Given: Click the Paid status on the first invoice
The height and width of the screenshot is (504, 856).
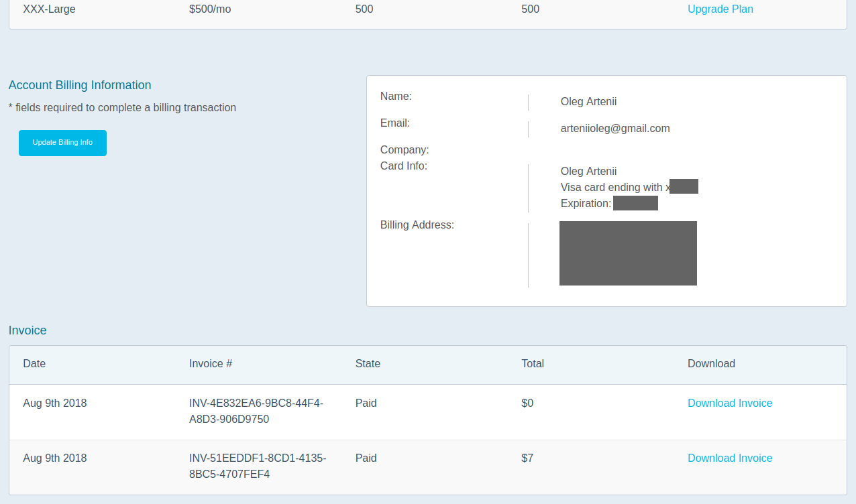Looking at the screenshot, I should click(x=366, y=403).
